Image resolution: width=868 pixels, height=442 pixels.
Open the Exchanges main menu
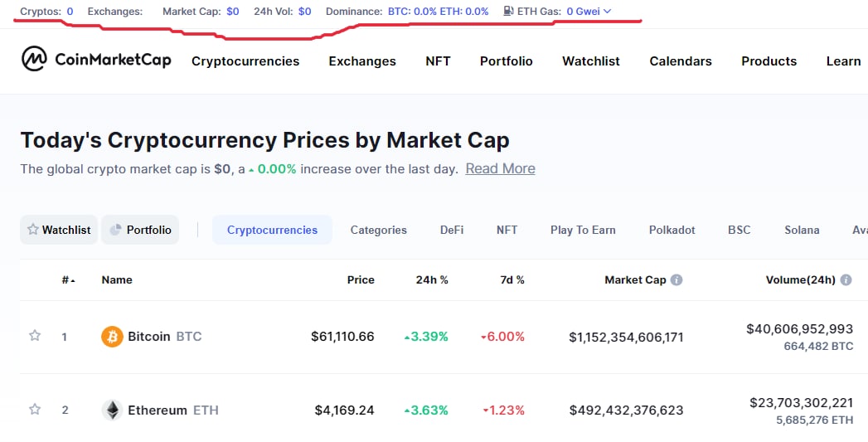[x=362, y=61]
